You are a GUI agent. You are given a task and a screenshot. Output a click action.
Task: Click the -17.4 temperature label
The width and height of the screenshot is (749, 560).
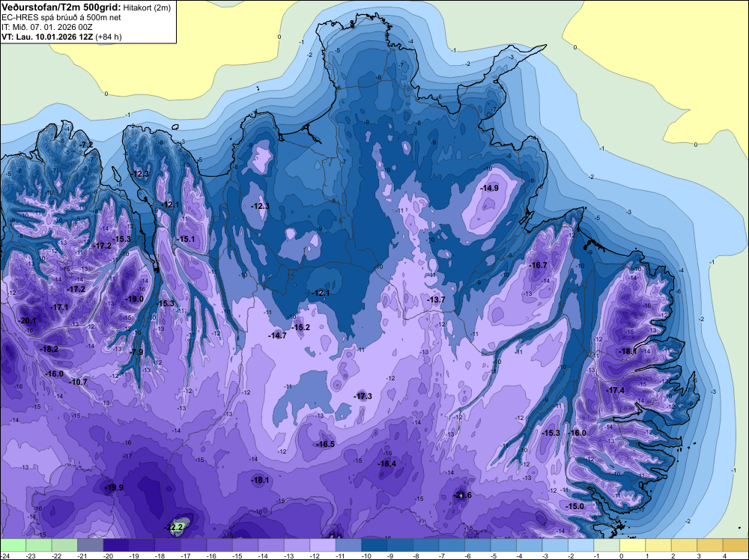615,390
